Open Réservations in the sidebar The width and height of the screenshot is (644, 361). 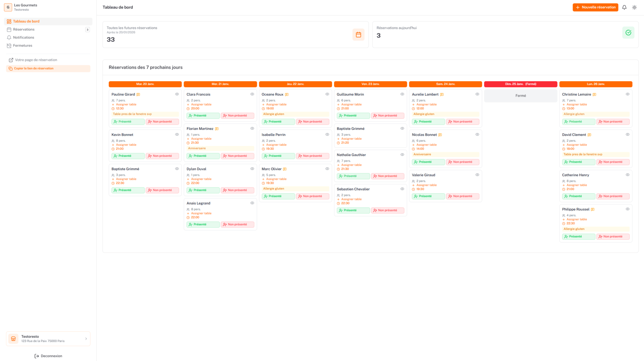pyautogui.click(x=24, y=30)
